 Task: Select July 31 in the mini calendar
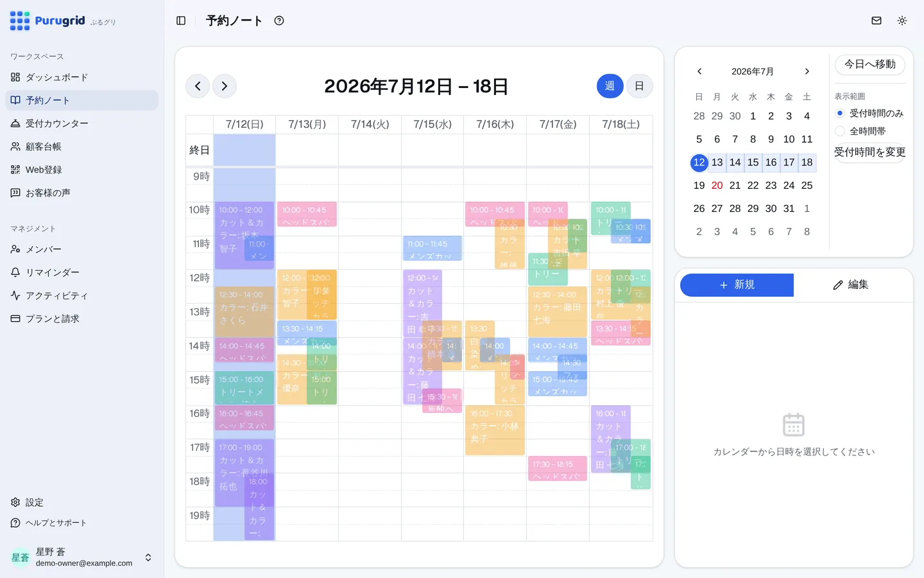click(x=789, y=209)
